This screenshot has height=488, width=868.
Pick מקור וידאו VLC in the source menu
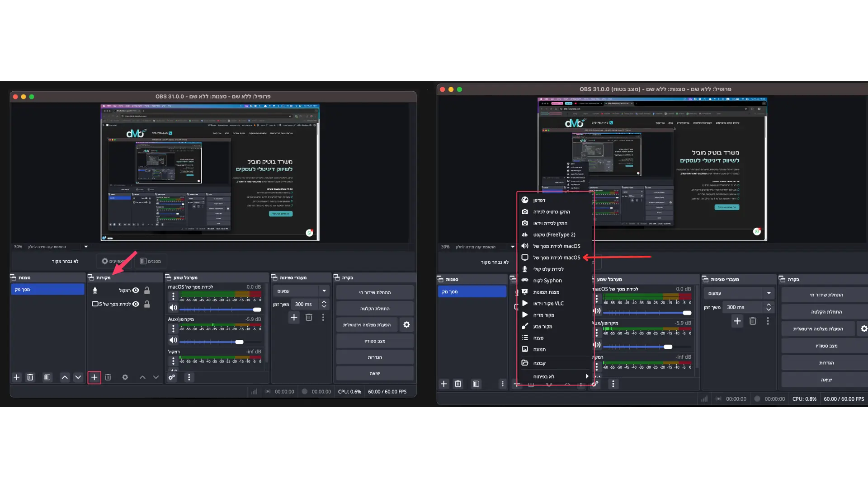[556, 304]
